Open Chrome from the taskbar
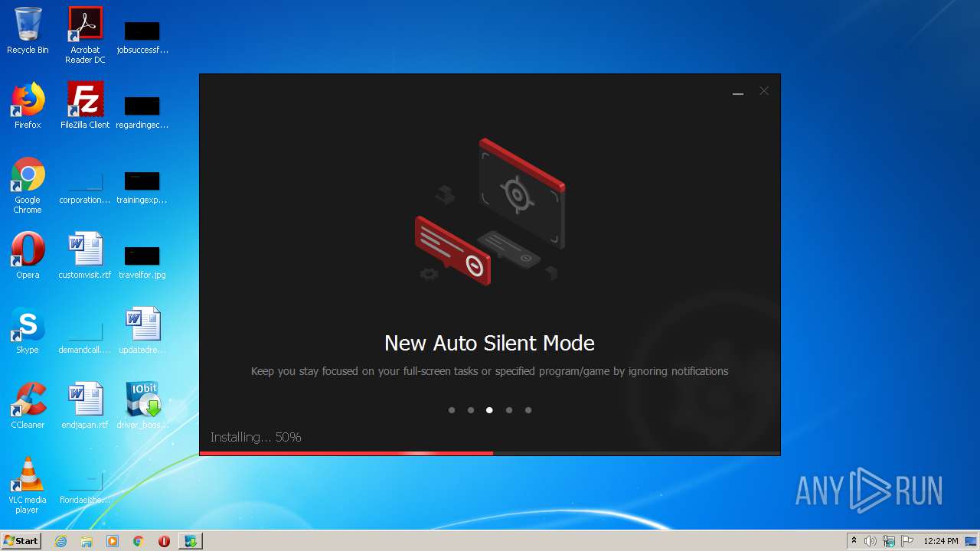The width and height of the screenshot is (980, 551). pos(139,541)
